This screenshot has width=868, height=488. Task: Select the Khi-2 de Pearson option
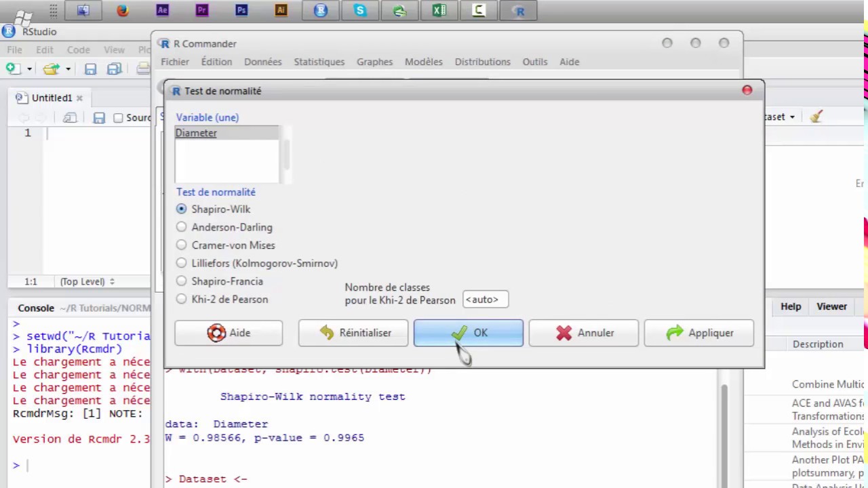click(181, 299)
